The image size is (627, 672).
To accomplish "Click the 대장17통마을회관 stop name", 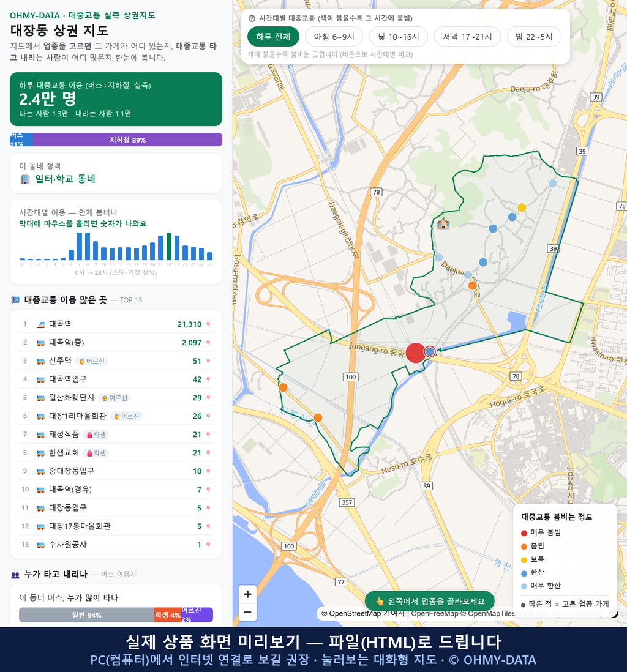I will [80, 526].
